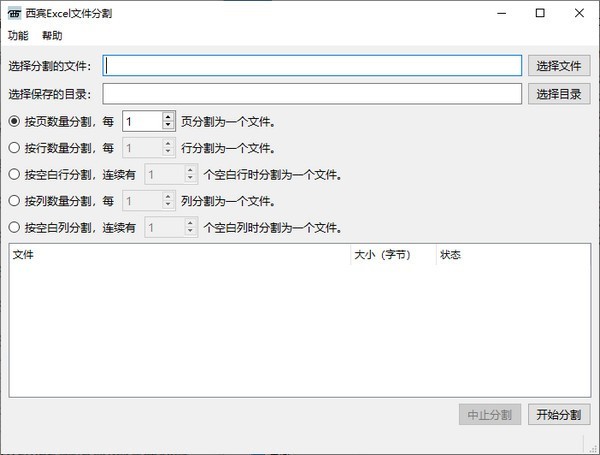Decrease the 行分割 row count spinner

tap(168, 152)
